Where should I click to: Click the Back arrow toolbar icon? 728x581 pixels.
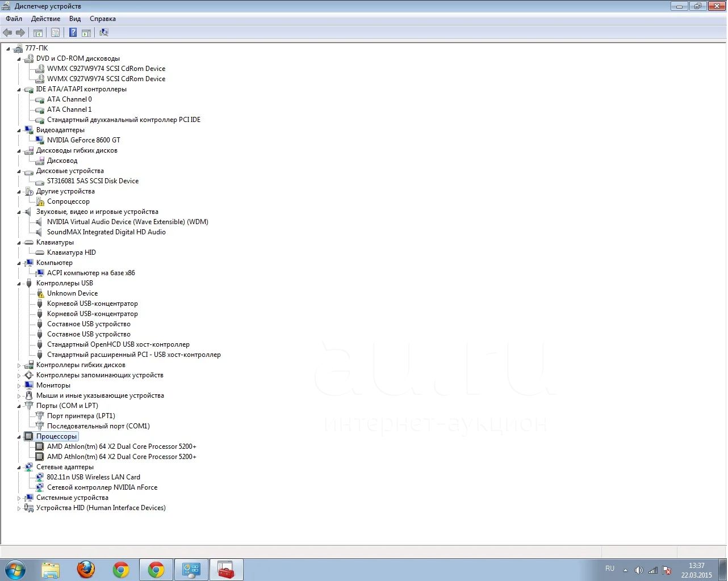coord(7,33)
